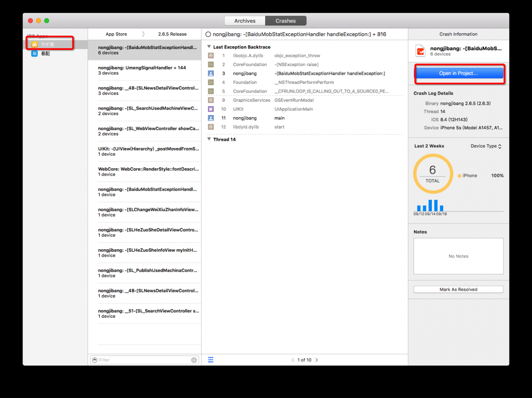Click the Filter search field
The height and width of the screenshot is (398, 532).
point(144,360)
